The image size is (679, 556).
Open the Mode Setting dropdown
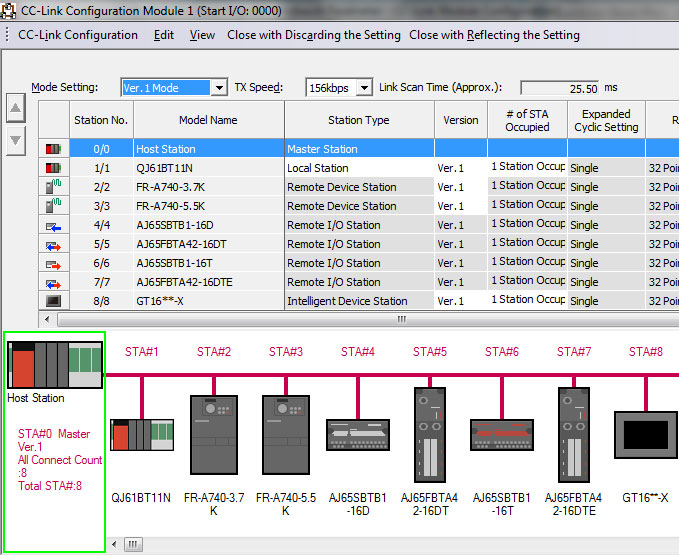[x=219, y=88]
